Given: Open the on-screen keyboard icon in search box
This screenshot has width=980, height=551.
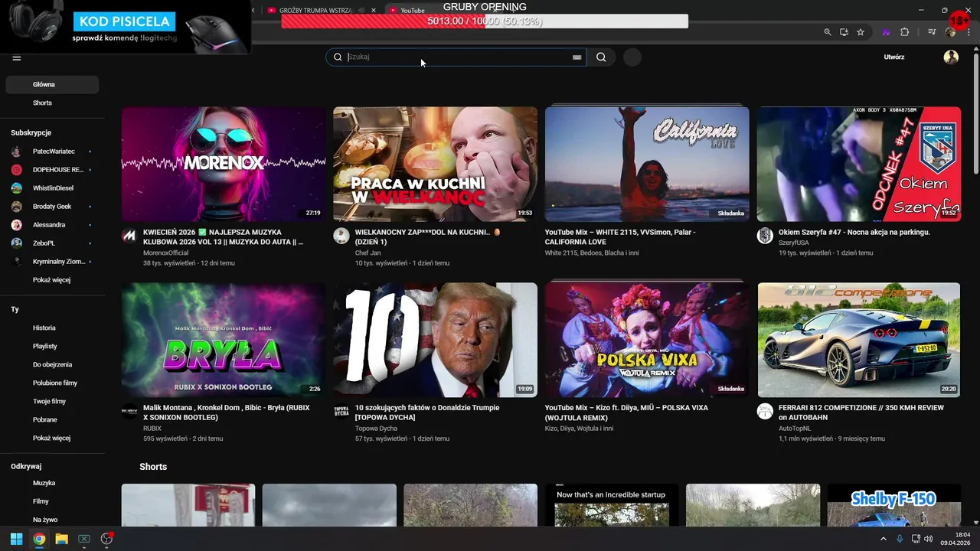Looking at the screenshot, I should (577, 57).
